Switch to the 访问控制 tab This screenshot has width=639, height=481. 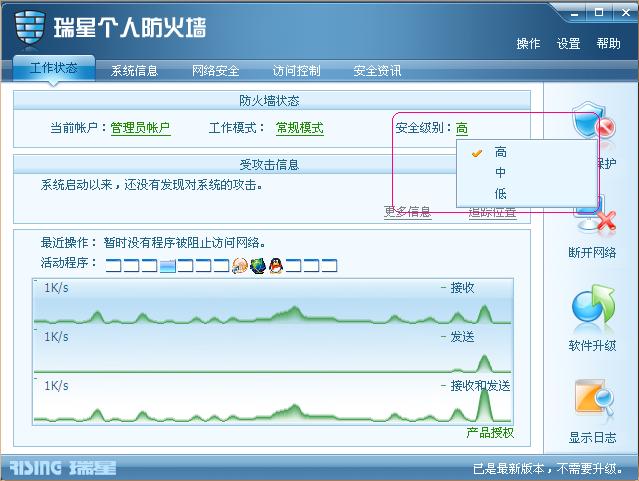tap(296, 71)
